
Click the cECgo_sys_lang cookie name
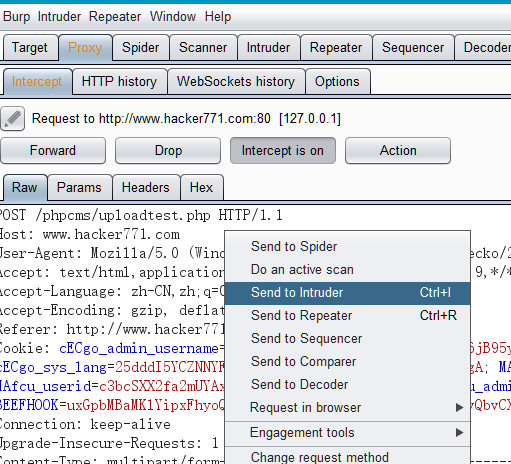tap(53, 368)
